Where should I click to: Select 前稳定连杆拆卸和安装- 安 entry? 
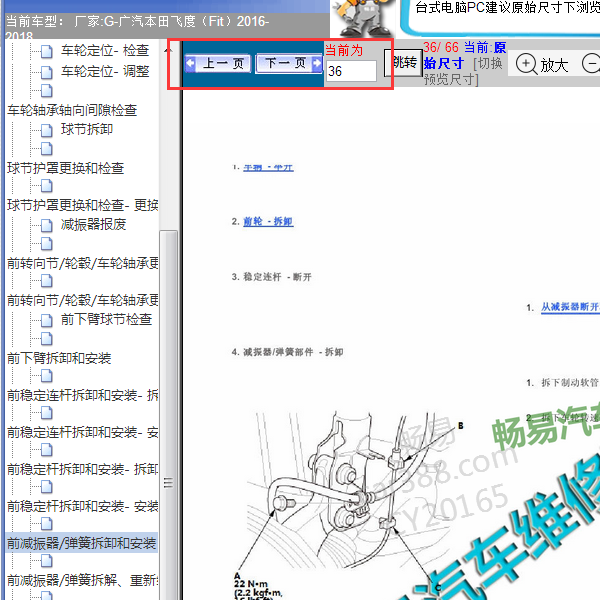82,433
